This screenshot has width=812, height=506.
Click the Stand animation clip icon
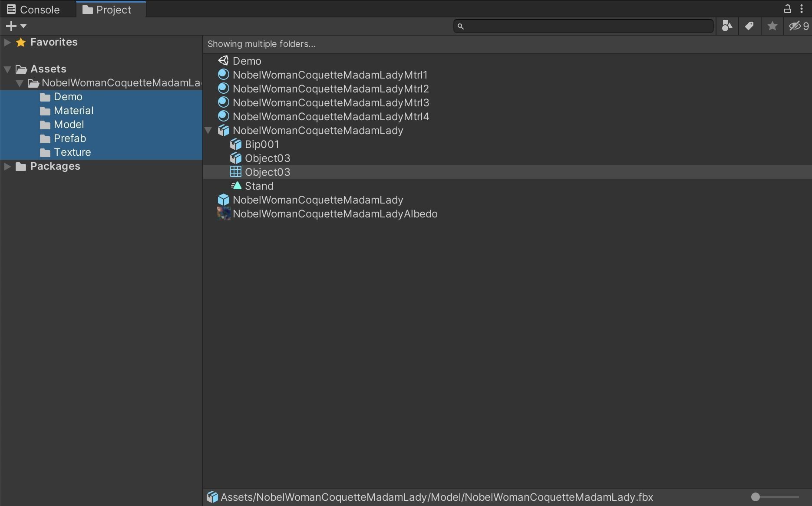236,186
